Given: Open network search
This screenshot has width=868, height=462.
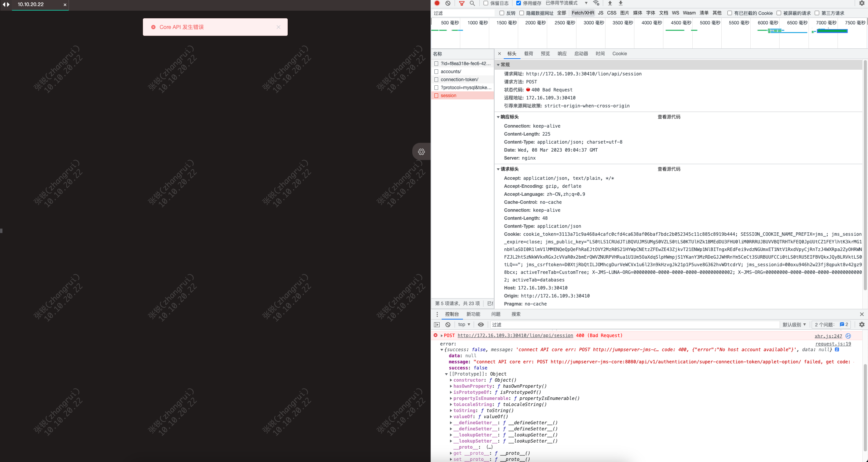Looking at the screenshot, I should (x=472, y=3).
